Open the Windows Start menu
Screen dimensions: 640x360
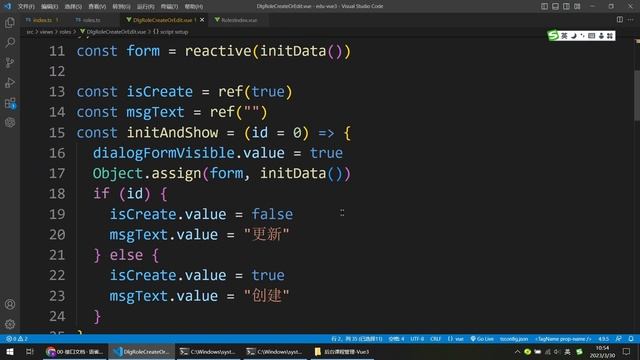pos(10,351)
